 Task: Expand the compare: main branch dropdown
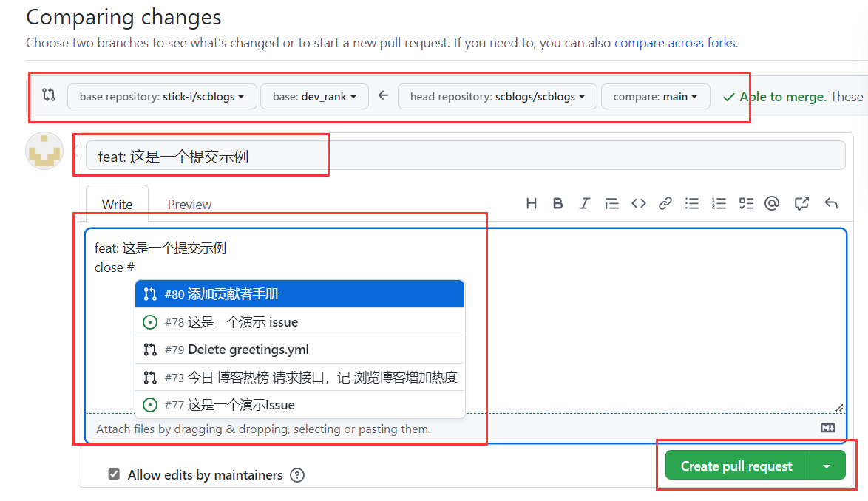656,97
